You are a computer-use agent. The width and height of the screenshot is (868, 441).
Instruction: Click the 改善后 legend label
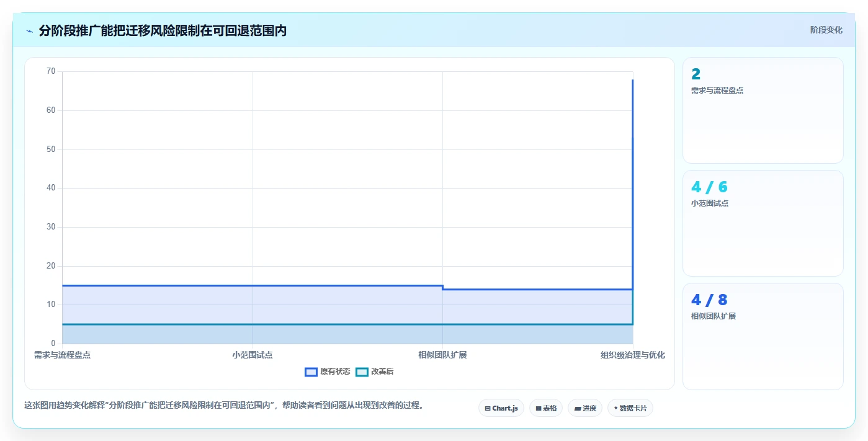tap(382, 372)
